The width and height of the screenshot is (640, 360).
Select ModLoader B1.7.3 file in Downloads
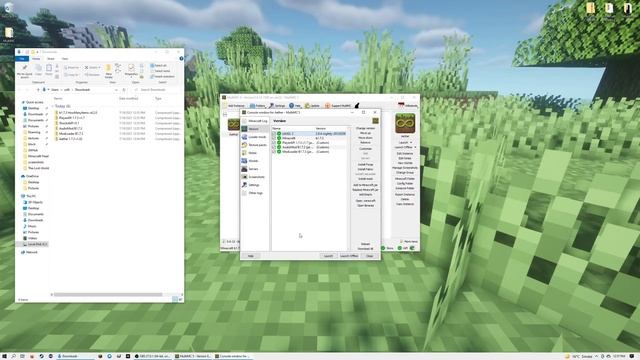[71, 133]
